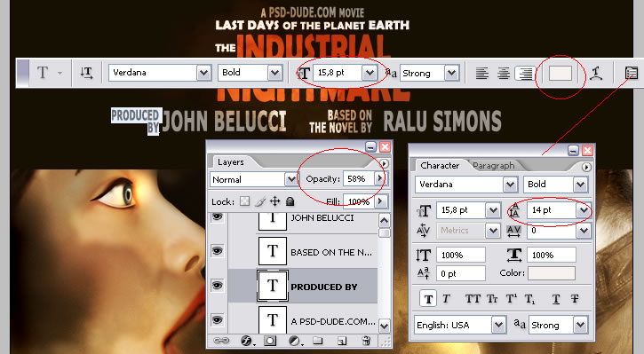Hide the BASED ON THE N... layer

pyautogui.click(x=218, y=250)
